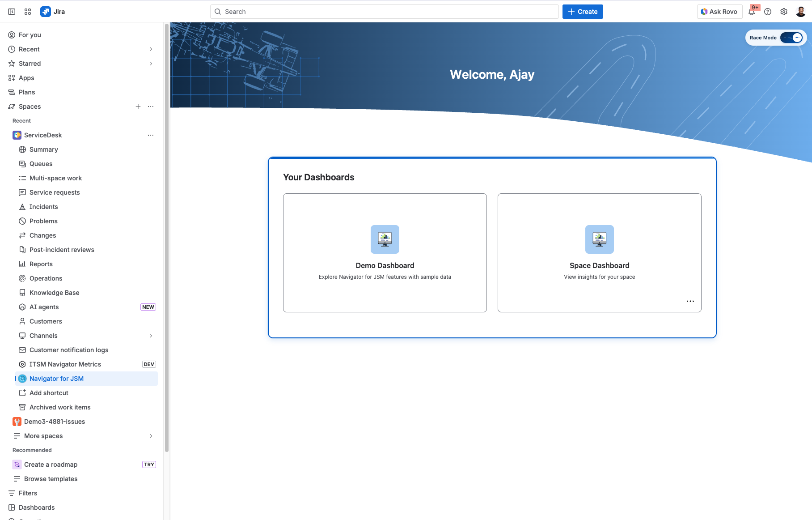Click the Navigator for JSM app icon
This screenshot has height=520, width=812.
22,379
